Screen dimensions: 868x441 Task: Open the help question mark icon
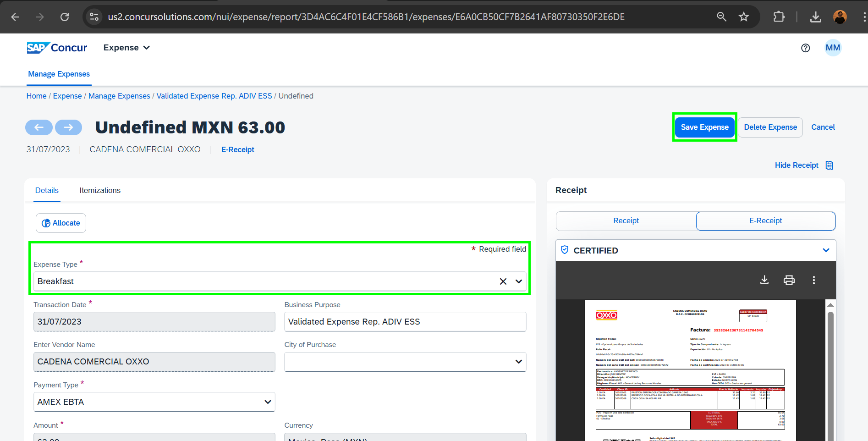click(x=805, y=48)
